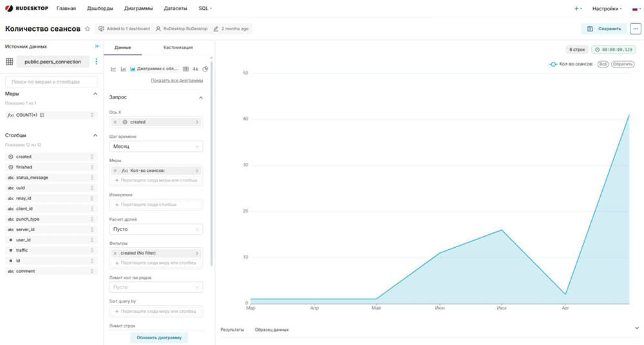
Task: Click the pencil icon next to 2 months ago
Action: pyautogui.click(x=216, y=29)
